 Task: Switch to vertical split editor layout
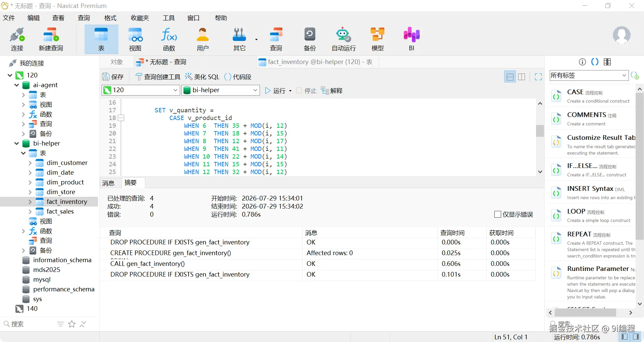point(522,77)
